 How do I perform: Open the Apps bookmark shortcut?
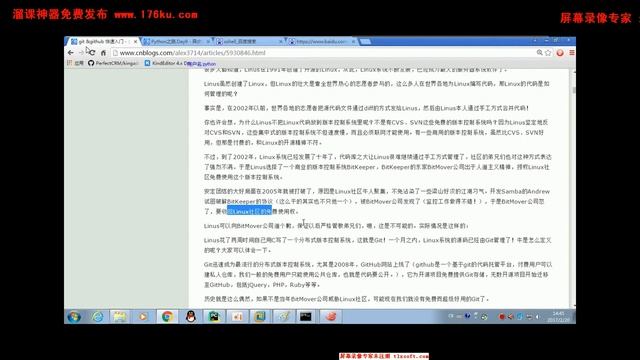point(76,63)
